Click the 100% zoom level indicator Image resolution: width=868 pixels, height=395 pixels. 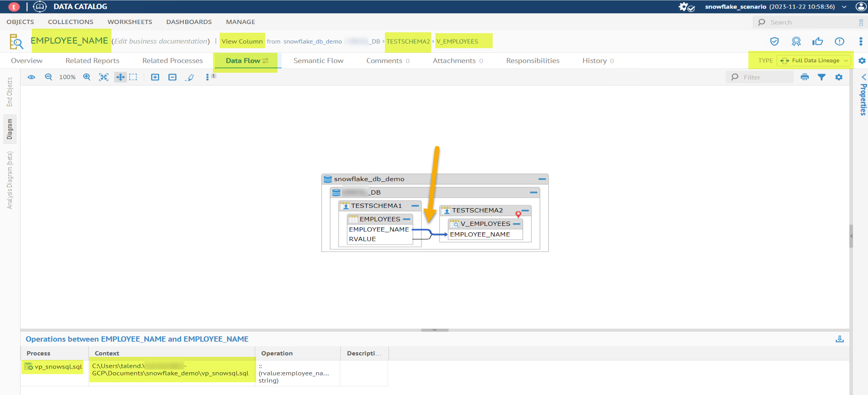click(x=67, y=77)
